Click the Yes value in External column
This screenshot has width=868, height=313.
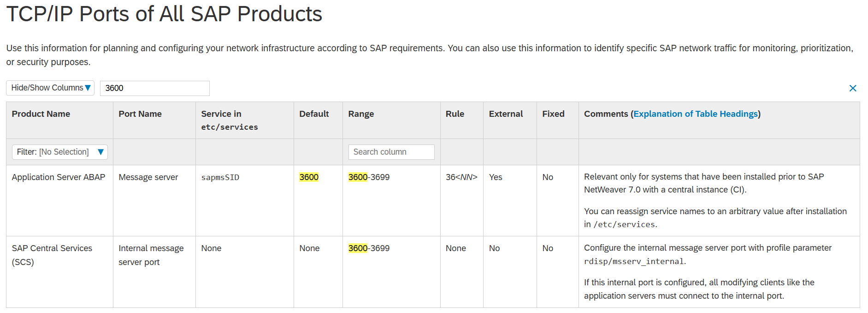(x=496, y=177)
